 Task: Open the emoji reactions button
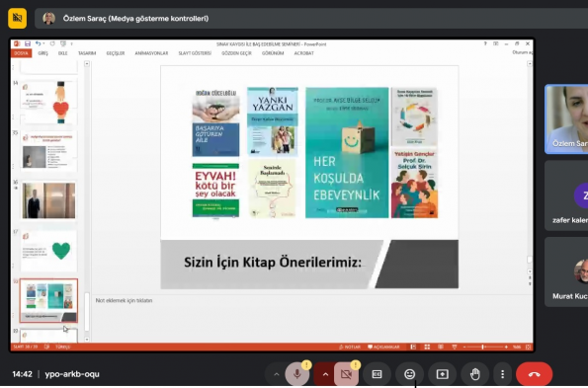tap(409, 374)
